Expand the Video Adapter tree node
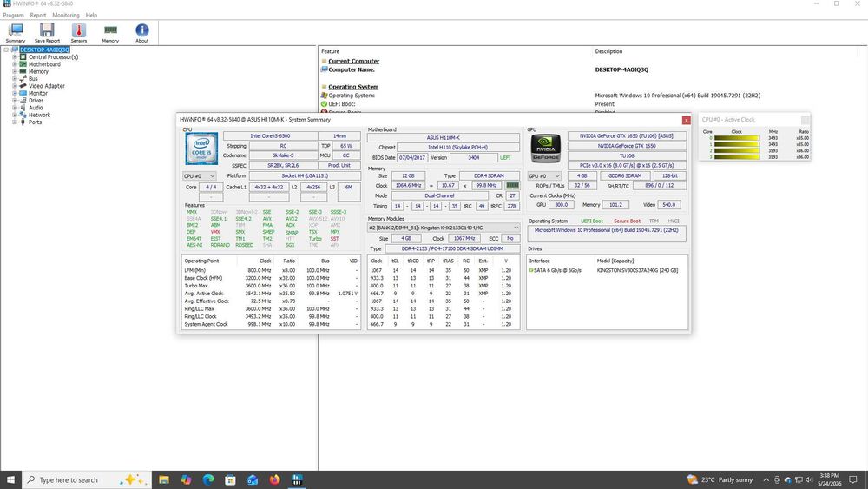Viewport: 868px width, 489px height. tap(15, 86)
